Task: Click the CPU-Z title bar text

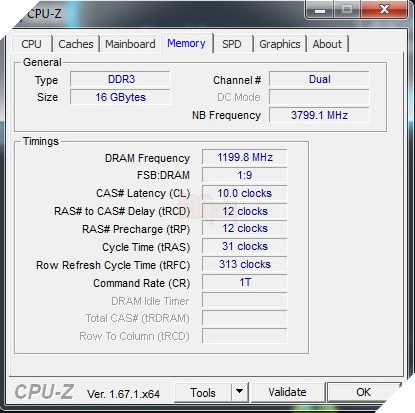Action: 44,14
